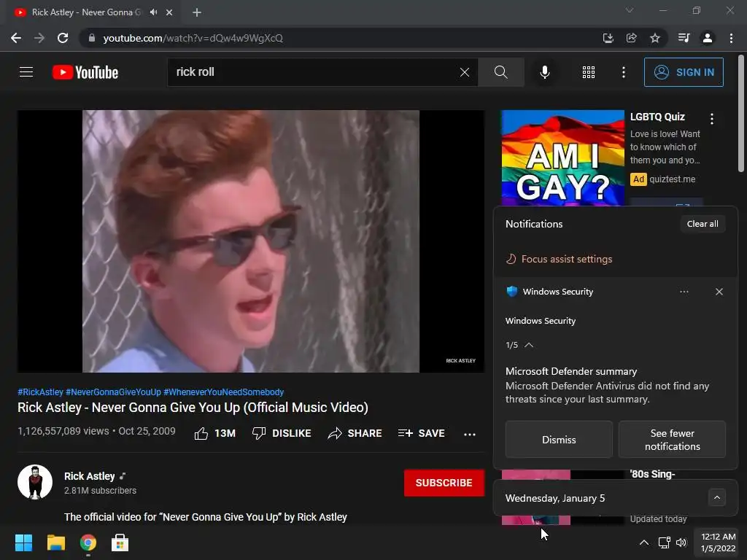Viewport: 747px width, 560px height.
Task: Reload the current page
Action: pyautogui.click(x=63, y=38)
